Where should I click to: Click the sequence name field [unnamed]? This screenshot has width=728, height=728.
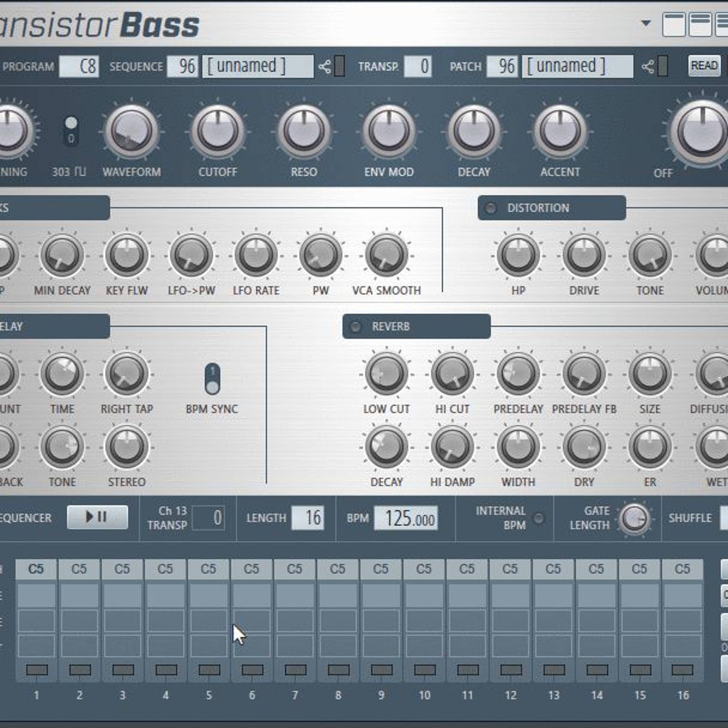pyautogui.click(x=258, y=67)
